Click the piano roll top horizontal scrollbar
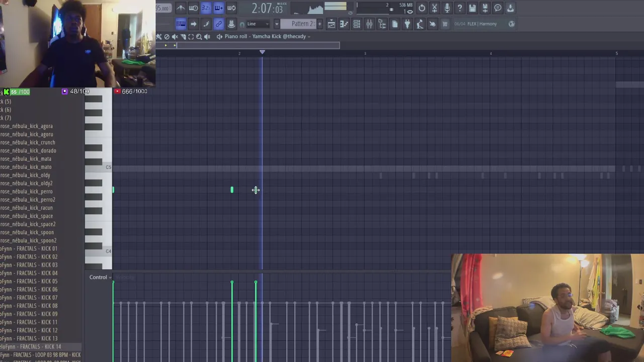Viewport: 644px width, 362px height. [258, 45]
